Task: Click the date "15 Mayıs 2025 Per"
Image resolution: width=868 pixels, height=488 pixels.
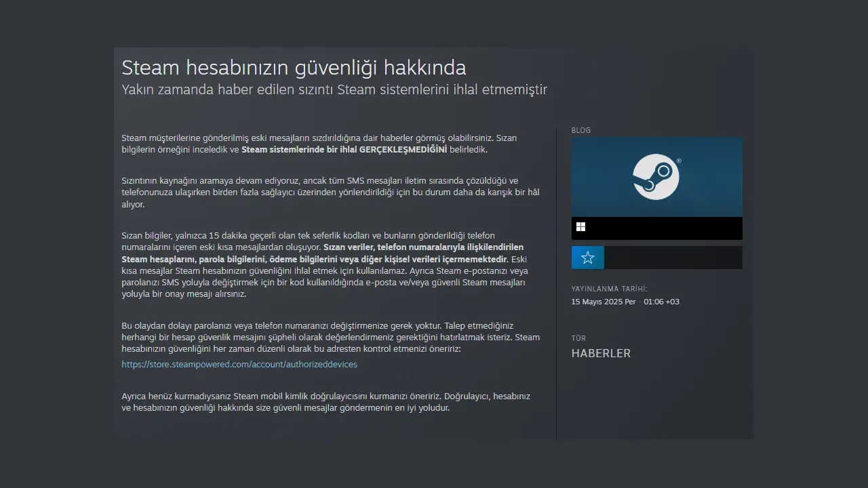Action: pos(604,302)
